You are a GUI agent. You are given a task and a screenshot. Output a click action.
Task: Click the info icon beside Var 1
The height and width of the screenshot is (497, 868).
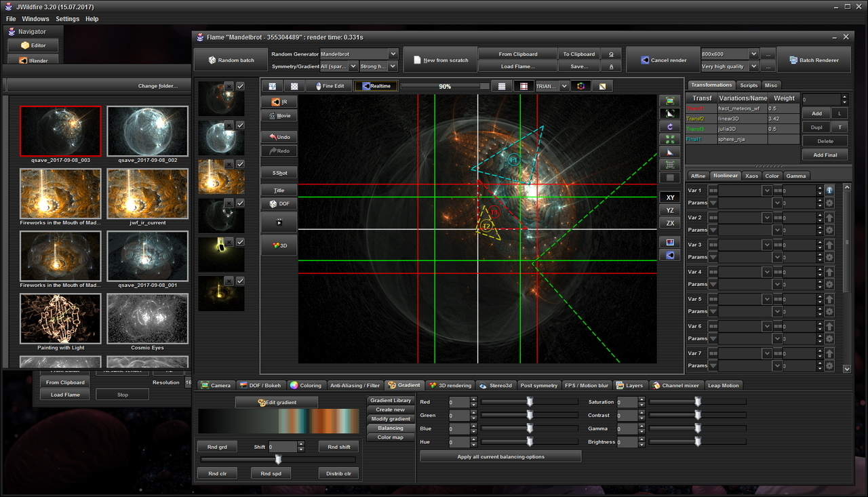point(829,191)
